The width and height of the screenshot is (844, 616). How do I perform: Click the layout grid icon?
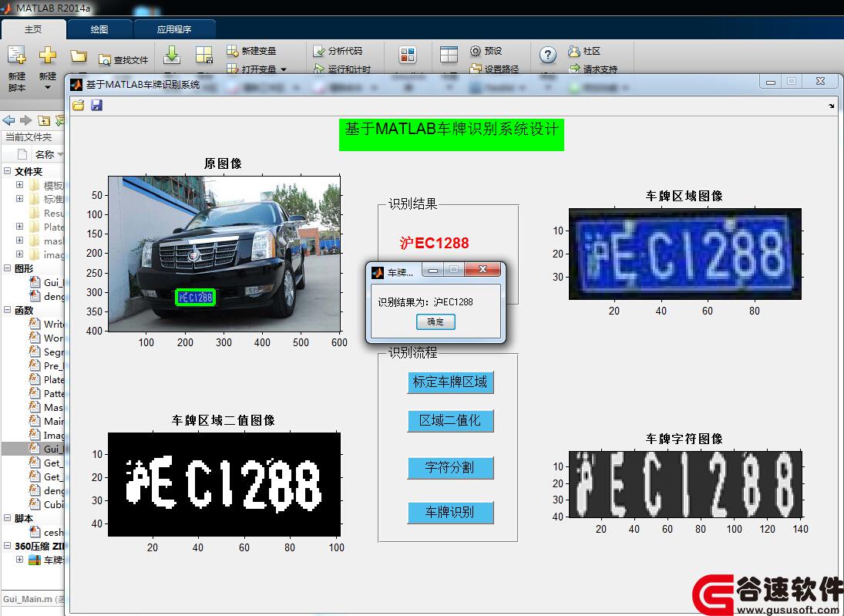[x=449, y=55]
